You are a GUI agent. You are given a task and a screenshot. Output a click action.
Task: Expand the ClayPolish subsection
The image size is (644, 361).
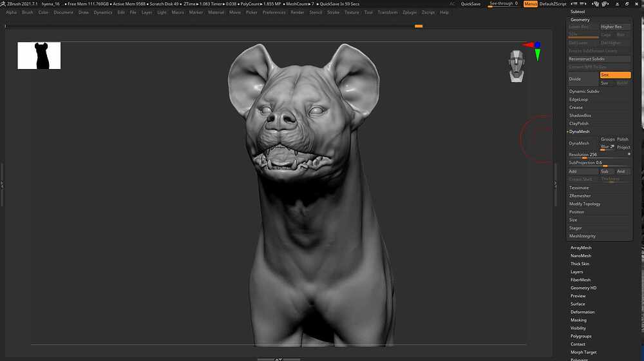579,123
